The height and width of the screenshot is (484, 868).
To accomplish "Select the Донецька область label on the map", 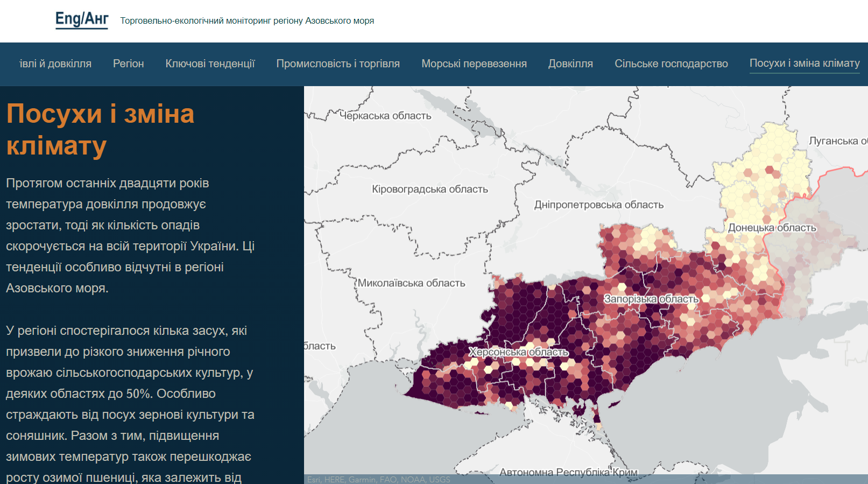I will [772, 228].
